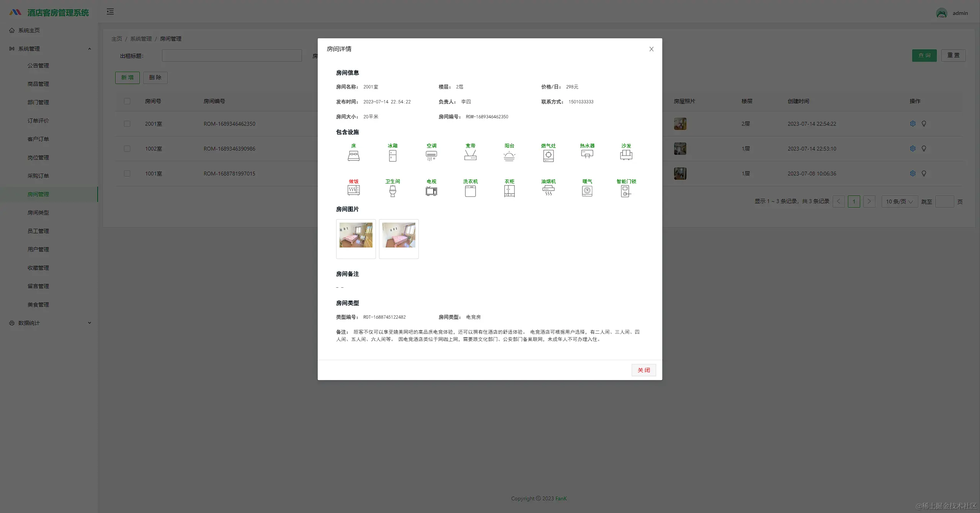Screen dimensions: 980x513
Task: Click the 查询 search button
Action: point(924,56)
